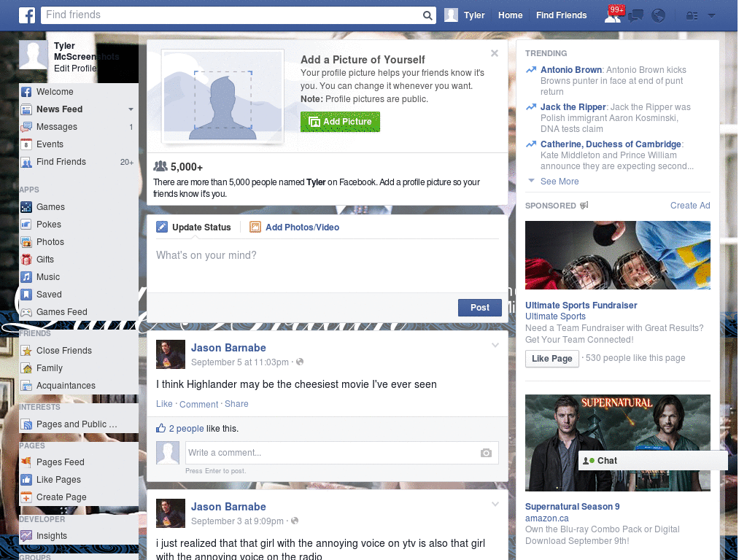The width and height of the screenshot is (747, 560).
Task: Open Jason Barnabe avatar on Highlander post
Action: coord(171,354)
